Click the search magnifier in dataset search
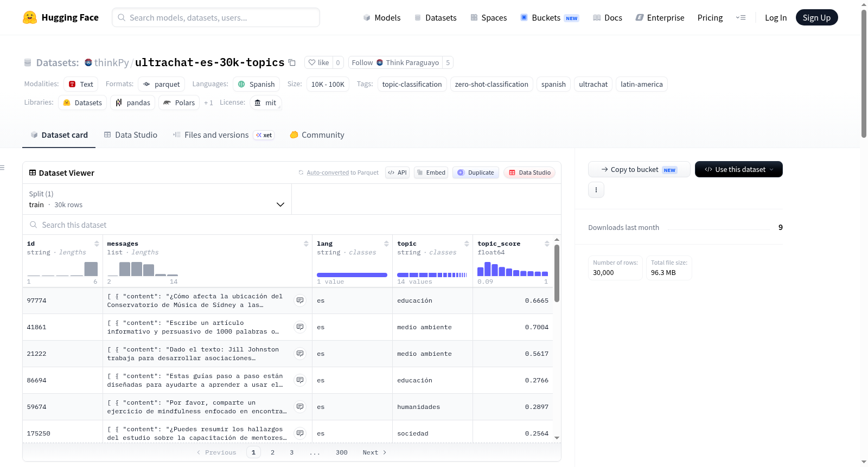This screenshot has width=868, height=467. 34,225
